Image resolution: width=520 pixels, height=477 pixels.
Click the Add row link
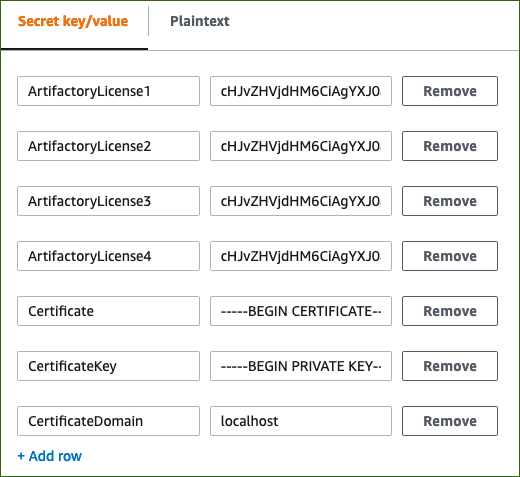coord(50,456)
